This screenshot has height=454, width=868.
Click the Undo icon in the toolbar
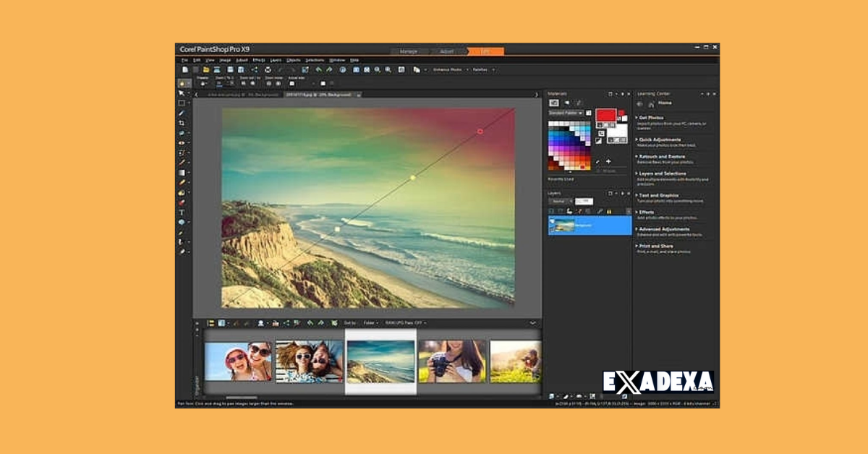pos(318,70)
